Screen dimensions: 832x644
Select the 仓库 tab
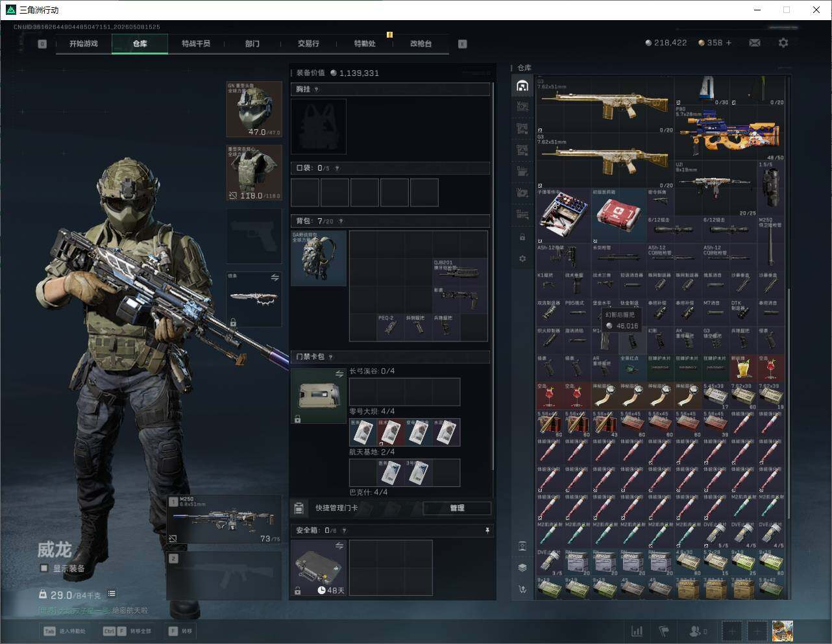tap(140, 43)
